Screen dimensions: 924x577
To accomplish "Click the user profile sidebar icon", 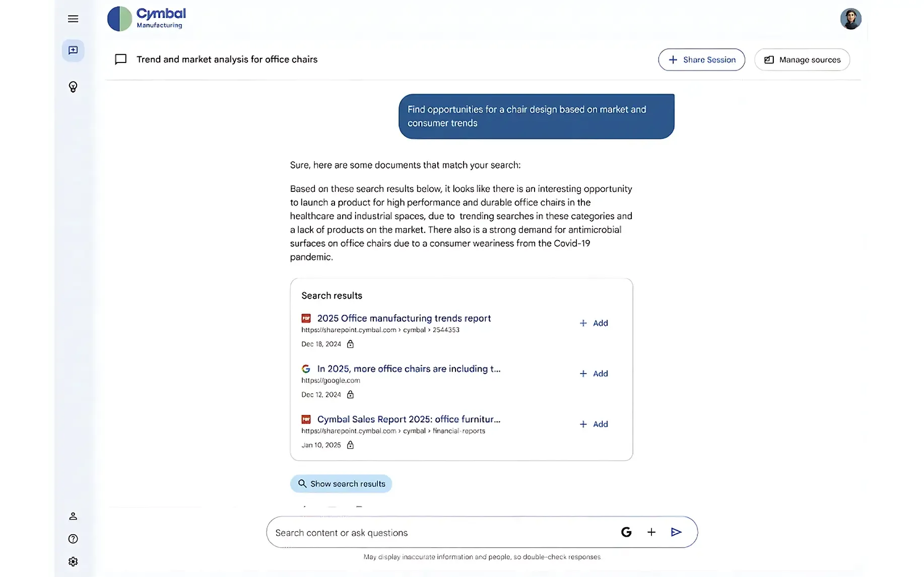I will pos(73,516).
